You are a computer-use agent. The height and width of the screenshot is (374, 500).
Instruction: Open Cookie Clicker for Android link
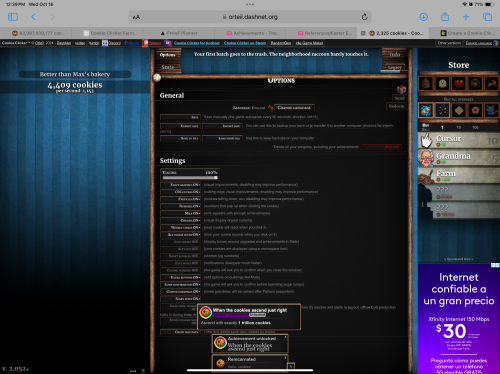pyautogui.click(x=197, y=43)
